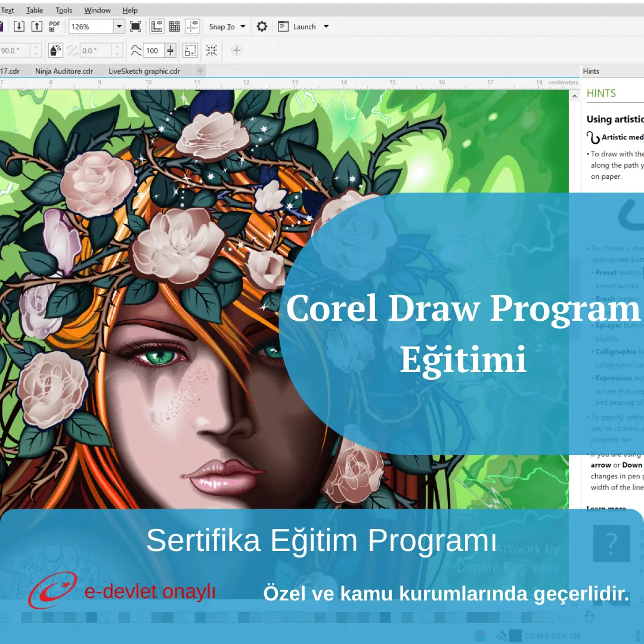Image resolution: width=644 pixels, height=644 pixels.
Task: Open the Table menu
Action: coord(35,10)
